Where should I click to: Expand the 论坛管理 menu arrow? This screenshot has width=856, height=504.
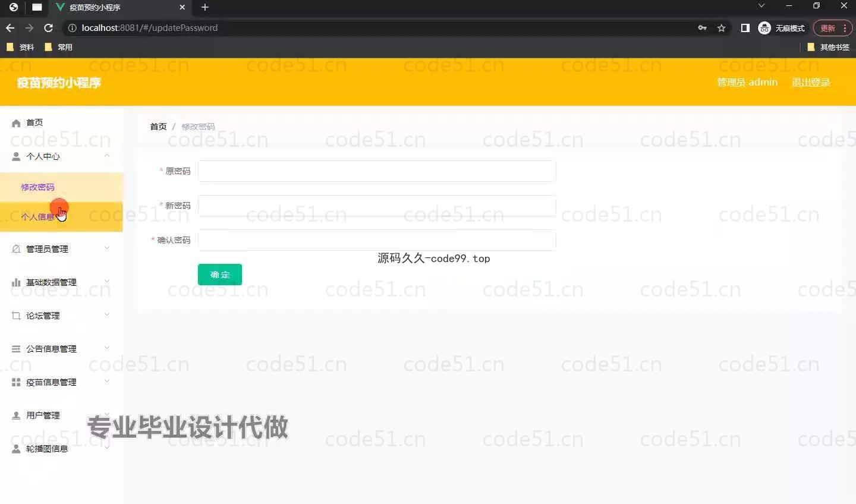[x=107, y=314]
